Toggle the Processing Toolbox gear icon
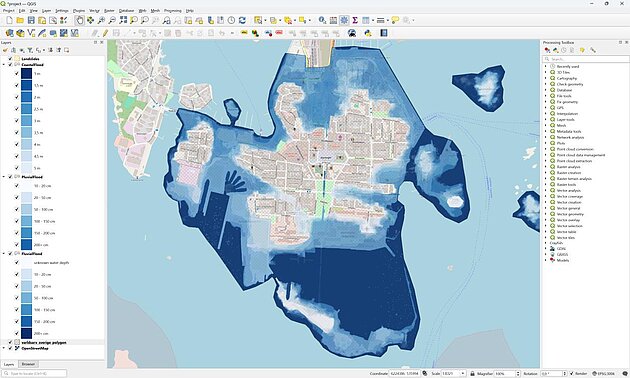The image size is (630, 378). click(x=344, y=20)
